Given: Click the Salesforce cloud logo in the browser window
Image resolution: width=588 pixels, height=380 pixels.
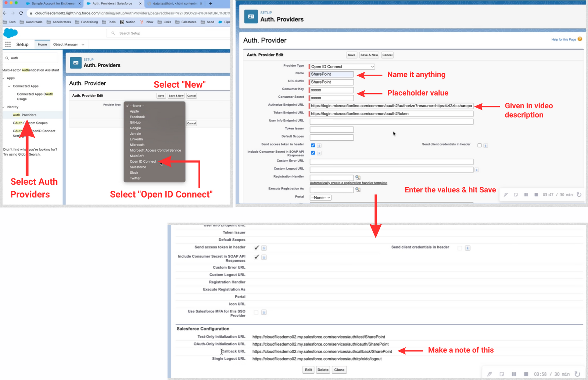Looking at the screenshot, I should (x=10, y=33).
